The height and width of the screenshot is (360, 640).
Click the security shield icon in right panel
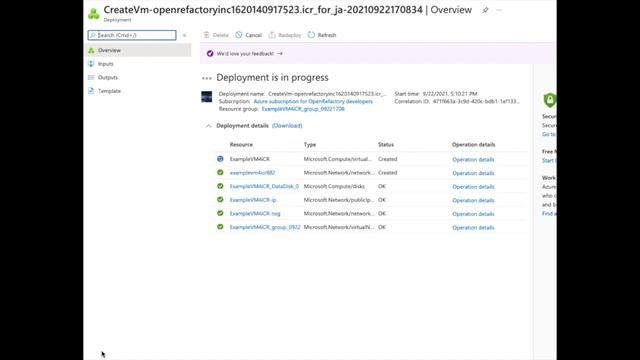[x=549, y=100]
